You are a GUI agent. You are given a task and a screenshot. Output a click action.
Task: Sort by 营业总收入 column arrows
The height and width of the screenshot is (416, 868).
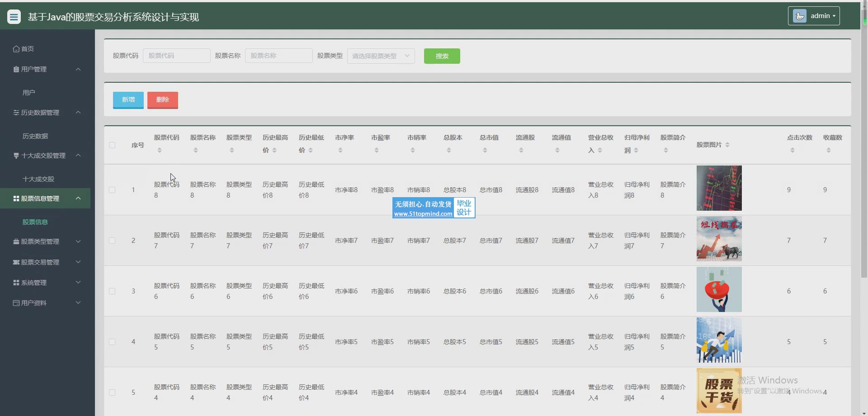(x=600, y=150)
